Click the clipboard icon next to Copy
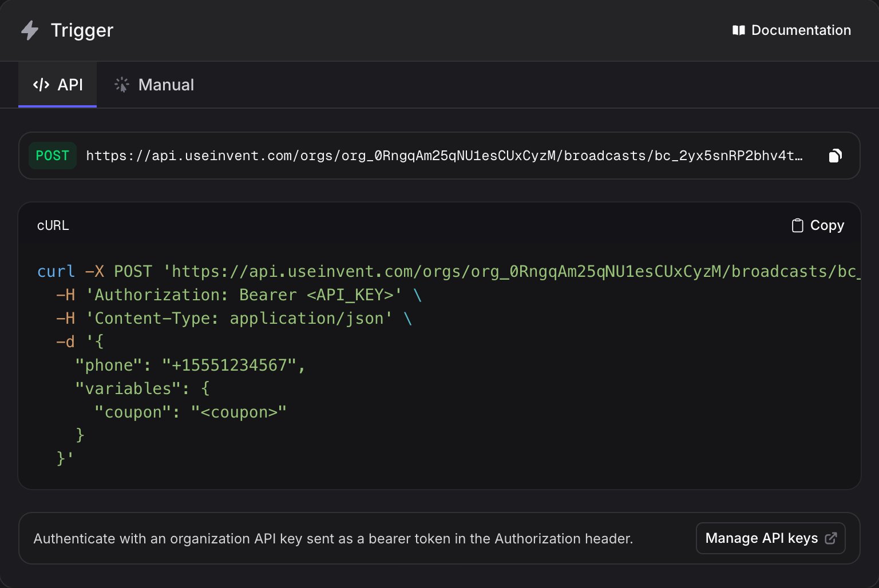This screenshot has width=879, height=588. click(797, 225)
